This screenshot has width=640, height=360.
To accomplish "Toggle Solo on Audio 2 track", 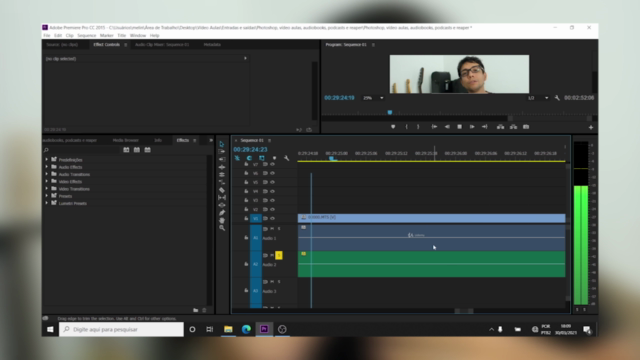I will [279, 256].
